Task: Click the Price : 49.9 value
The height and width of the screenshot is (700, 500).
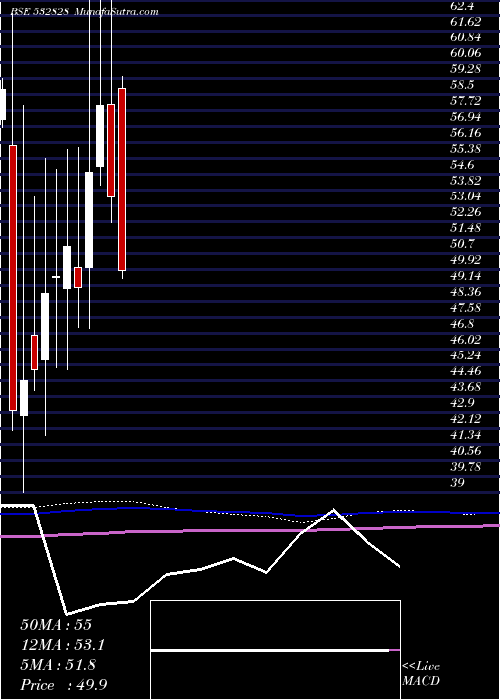Action: (x=63, y=685)
